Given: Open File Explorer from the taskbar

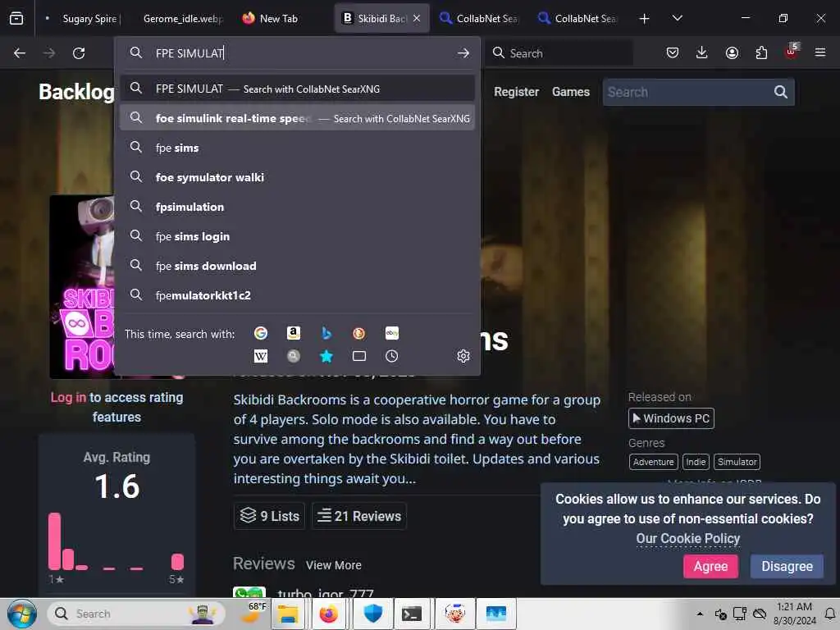Looking at the screenshot, I should [288, 614].
